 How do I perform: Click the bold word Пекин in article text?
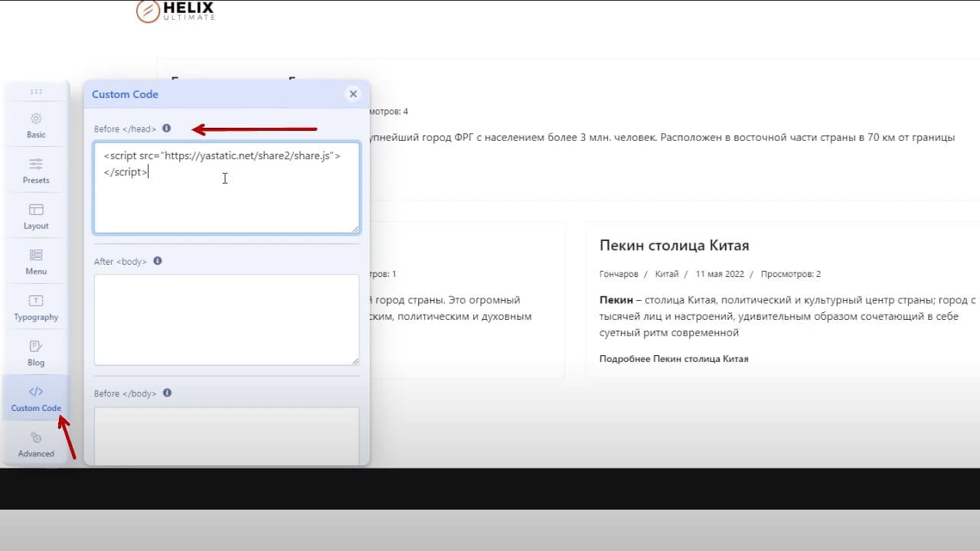pyautogui.click(x=616, y=300)
